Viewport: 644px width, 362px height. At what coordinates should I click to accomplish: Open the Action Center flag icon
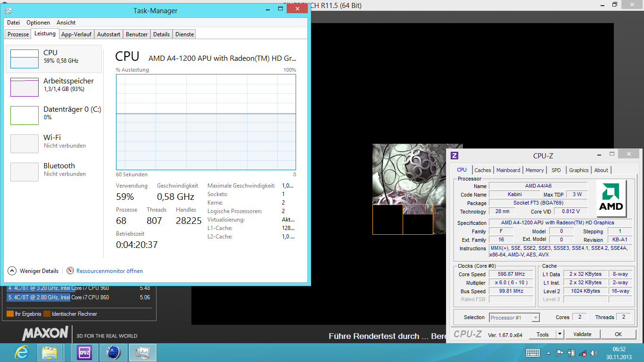[x=560, y=353]
